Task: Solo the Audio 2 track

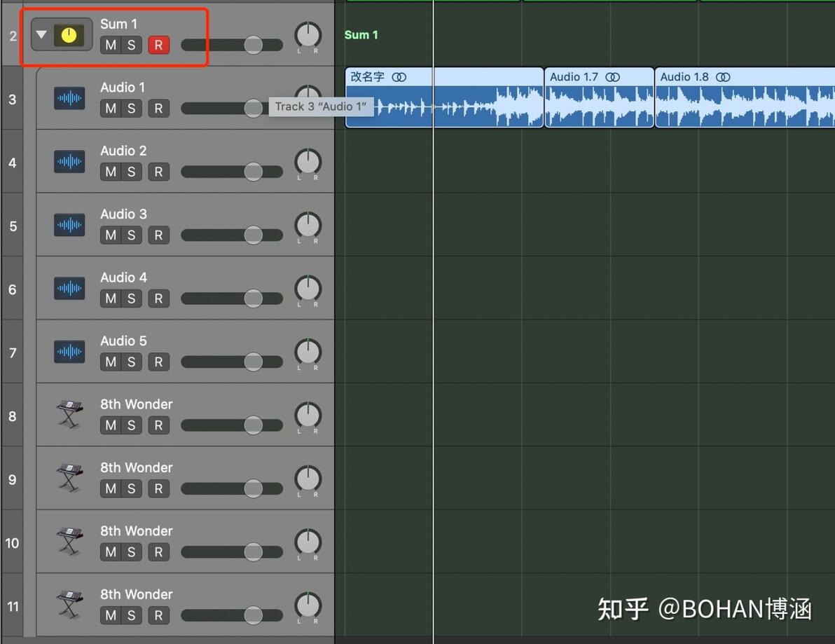Action: (132, 172)
